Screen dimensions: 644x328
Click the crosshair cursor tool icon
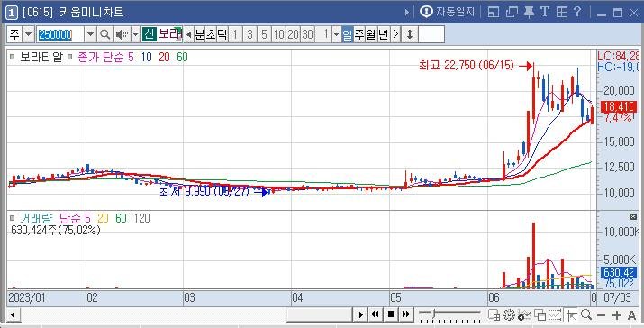tap(571, 315)
